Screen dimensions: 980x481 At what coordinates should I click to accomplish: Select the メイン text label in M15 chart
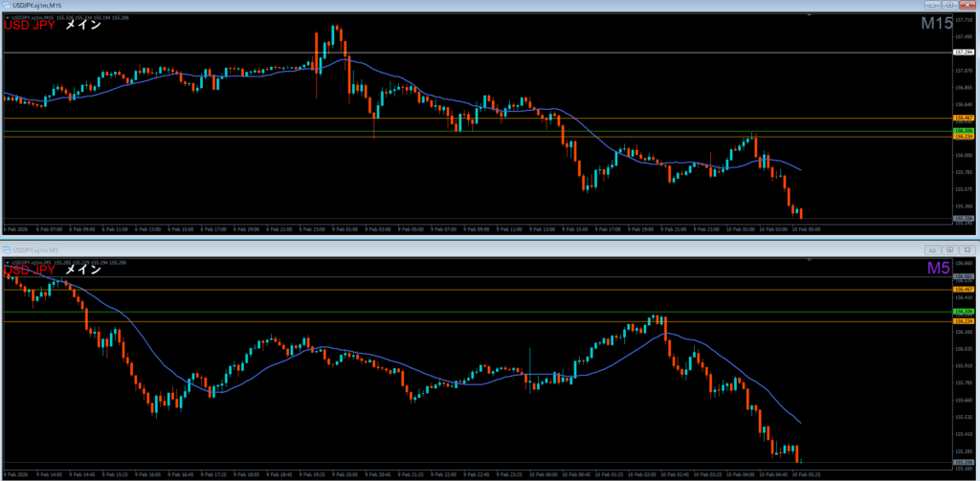click(x=83, y=27)
